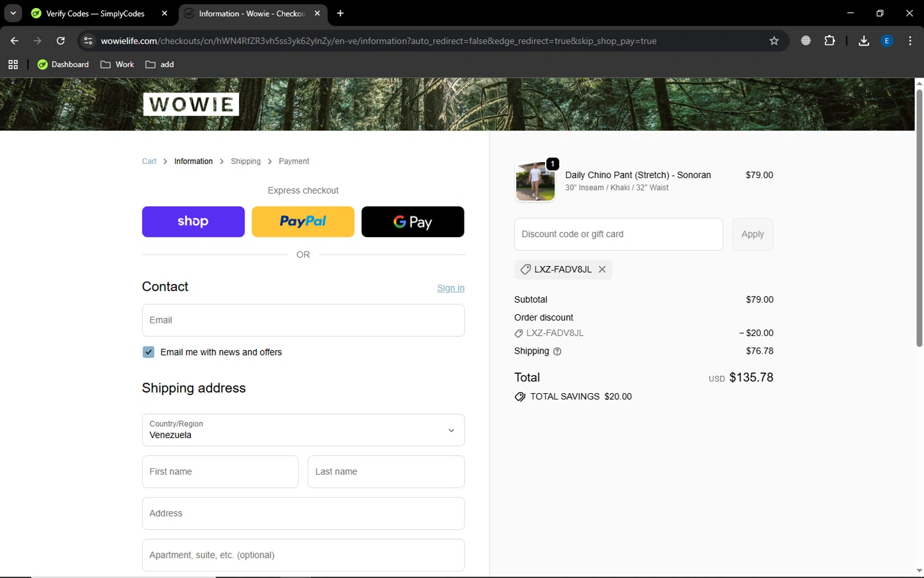Click the shipping cost $76.78
Image resolution: width=924 pixels, height=578 pixels.
coord(760,351)
